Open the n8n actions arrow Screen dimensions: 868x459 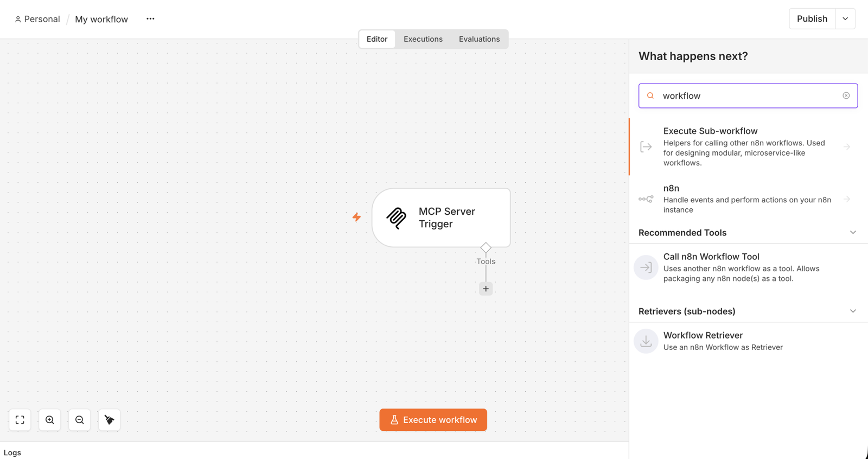point(847,199)
